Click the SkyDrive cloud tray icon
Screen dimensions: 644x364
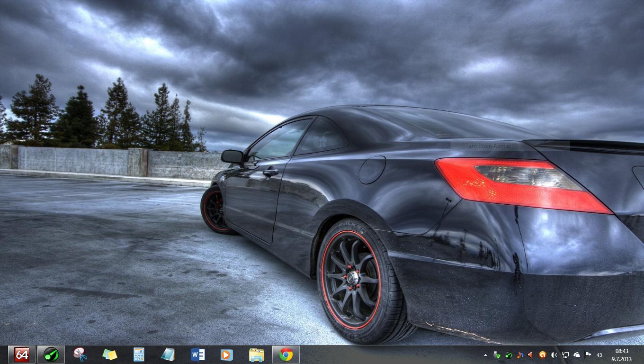coord(577,355)
